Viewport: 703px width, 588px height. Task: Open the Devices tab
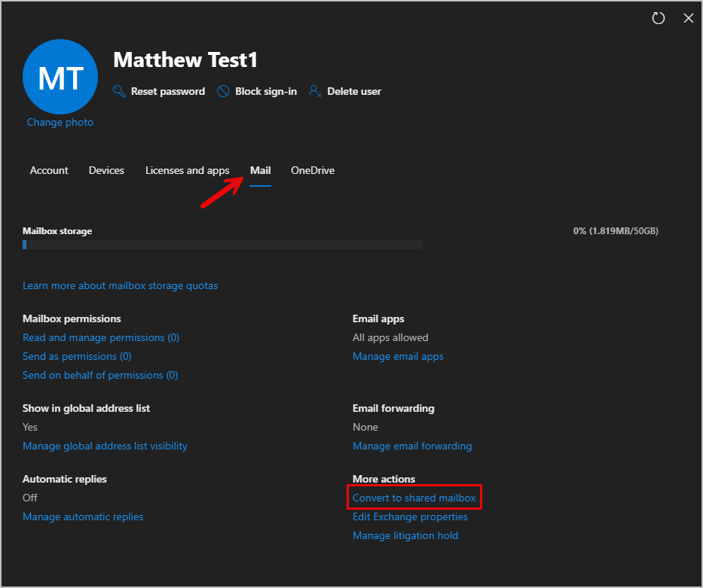click(x=106, y=170)
